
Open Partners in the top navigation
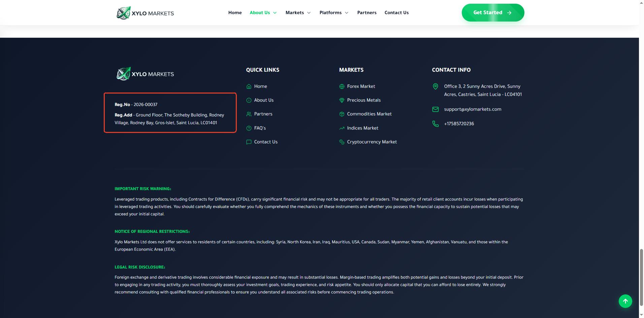366,13
